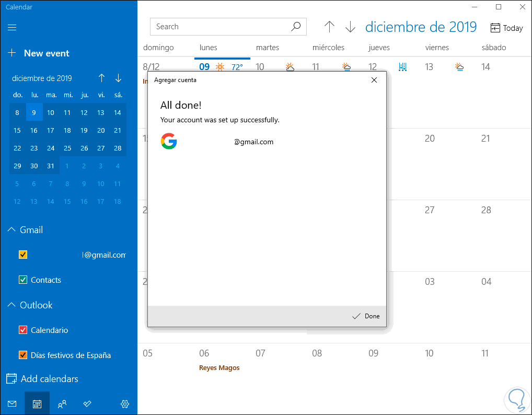Viewport: 532px width, 415px height.
Task: Collapse the Outlook account section
Action: click(x=11, y=305)
